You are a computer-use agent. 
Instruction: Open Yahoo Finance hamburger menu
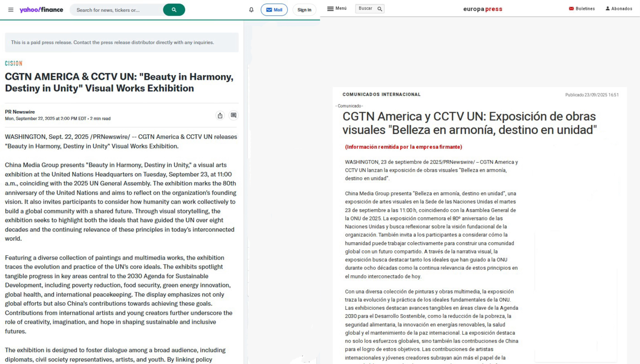pos(11,10)
